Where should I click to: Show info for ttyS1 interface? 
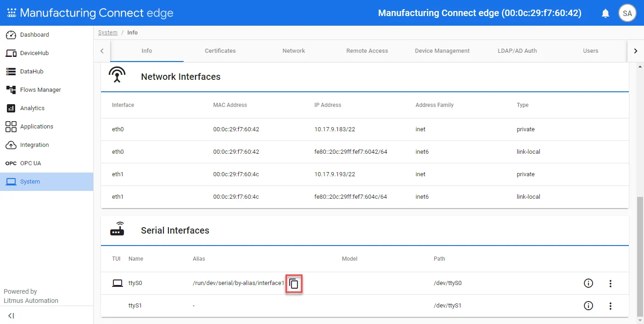click(x=588, y=306)
